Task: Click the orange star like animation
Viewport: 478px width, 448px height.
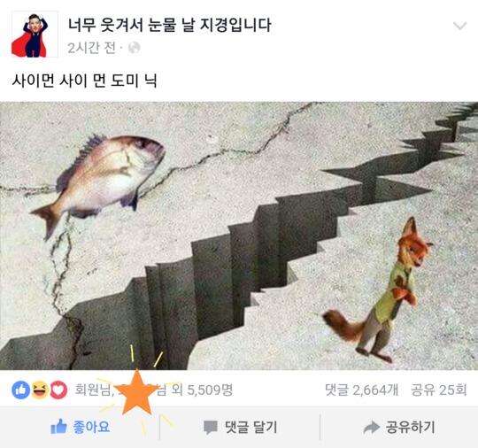Action: click(137, 393)
